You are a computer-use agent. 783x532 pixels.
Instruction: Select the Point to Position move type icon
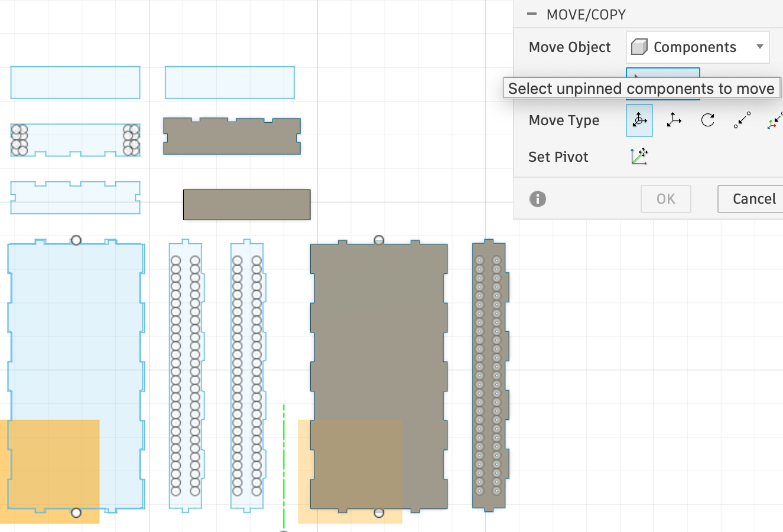pyautogui.click(x=775, y=120)
